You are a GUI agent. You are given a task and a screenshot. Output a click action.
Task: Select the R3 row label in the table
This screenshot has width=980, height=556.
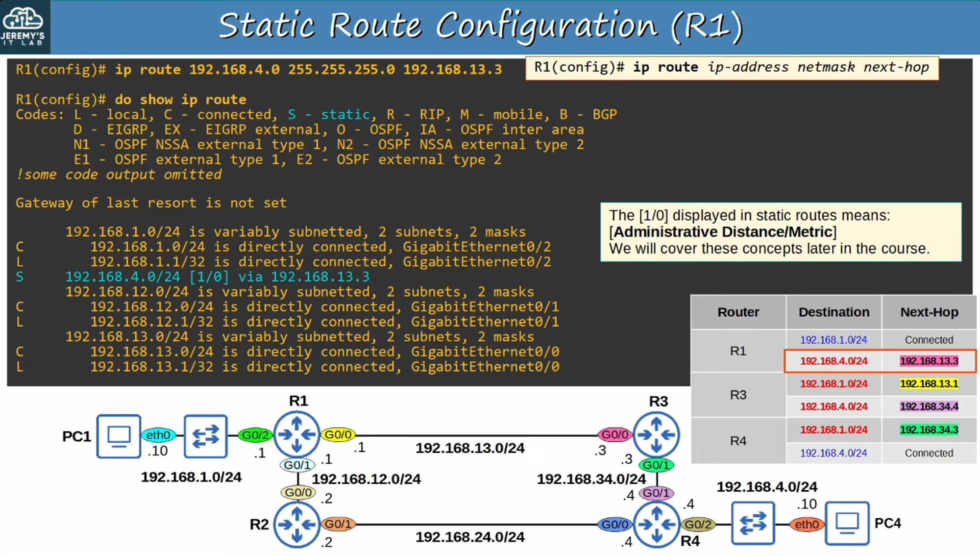(738, 395)
